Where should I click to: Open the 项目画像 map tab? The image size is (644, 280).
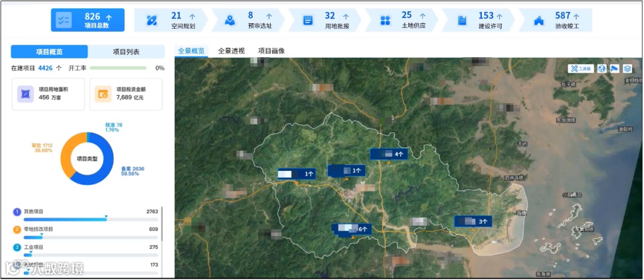tap(271, 51)
